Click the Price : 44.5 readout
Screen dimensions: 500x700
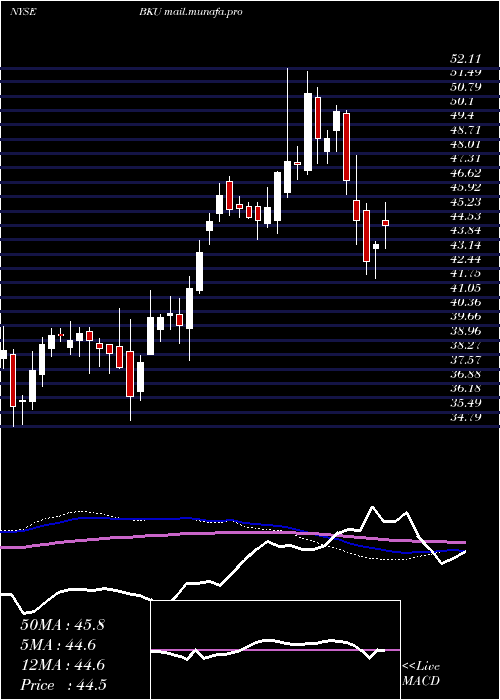pos(63,685)
